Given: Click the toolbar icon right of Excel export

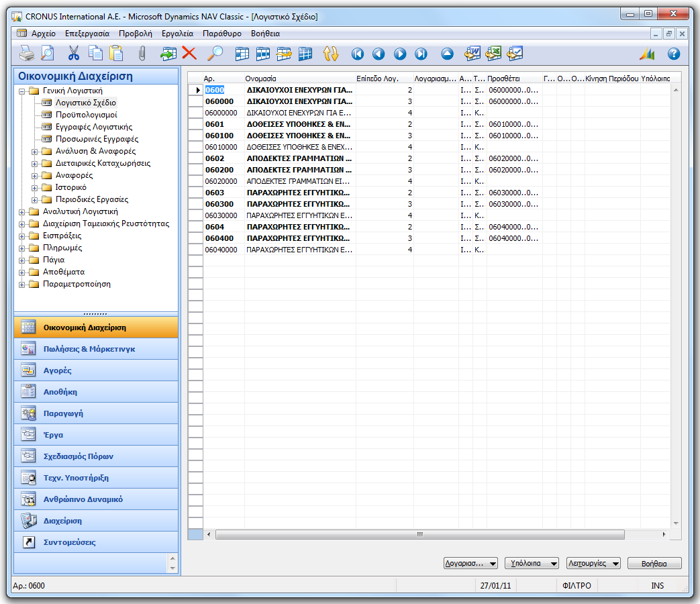Looking at the screenshot, I should 515,54.
